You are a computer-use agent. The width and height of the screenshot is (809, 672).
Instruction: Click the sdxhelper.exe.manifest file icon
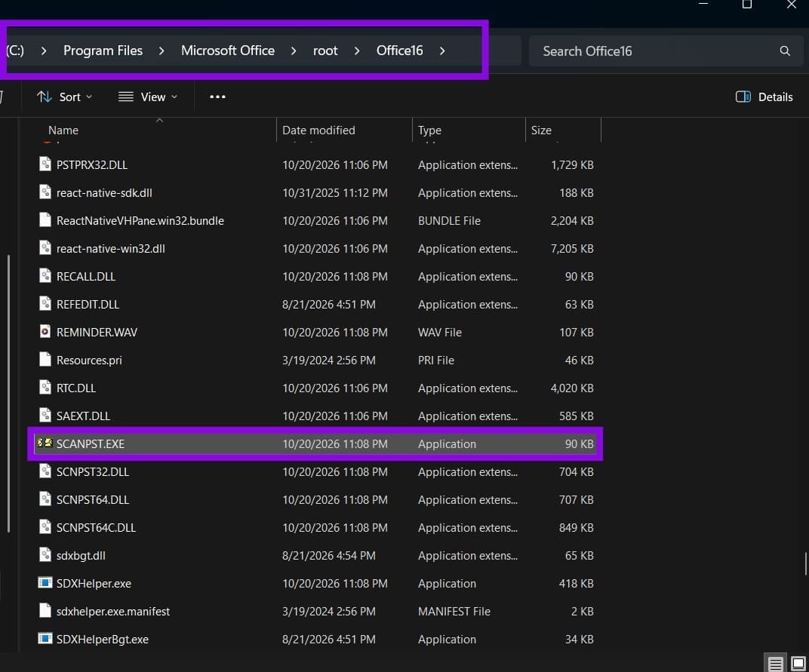pos(45,611)
